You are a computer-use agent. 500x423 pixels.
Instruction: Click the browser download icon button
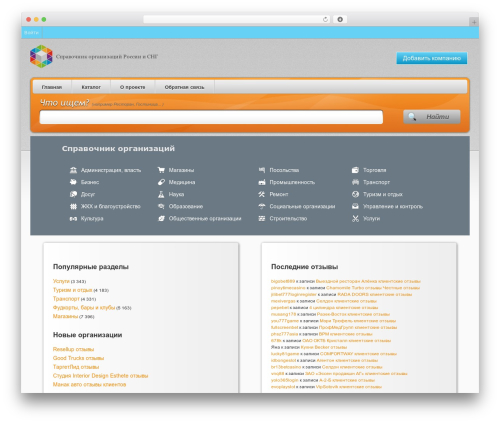[340, 19]
